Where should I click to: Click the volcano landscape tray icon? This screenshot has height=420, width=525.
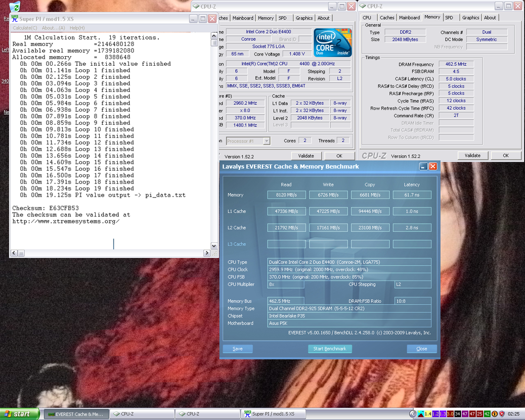coord(421,414)
